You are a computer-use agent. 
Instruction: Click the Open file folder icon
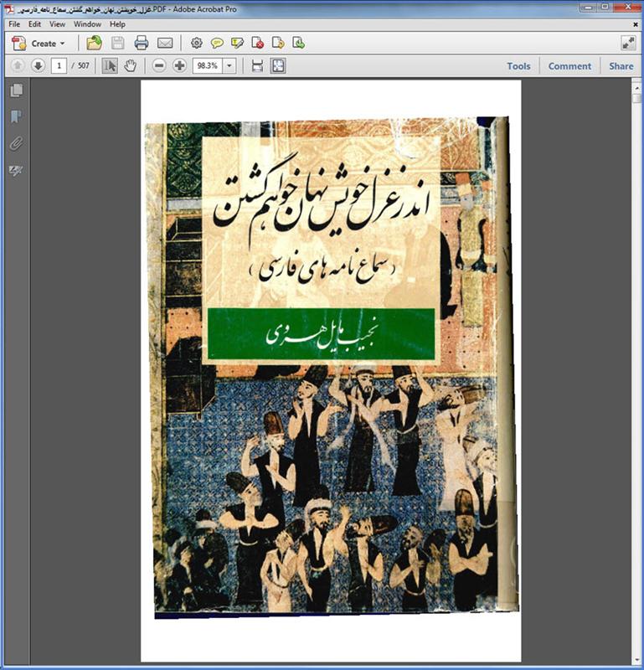94,44
